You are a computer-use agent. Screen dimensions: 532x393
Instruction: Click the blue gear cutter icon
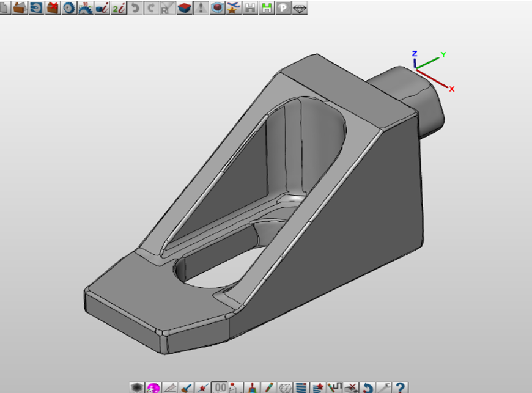69,8
